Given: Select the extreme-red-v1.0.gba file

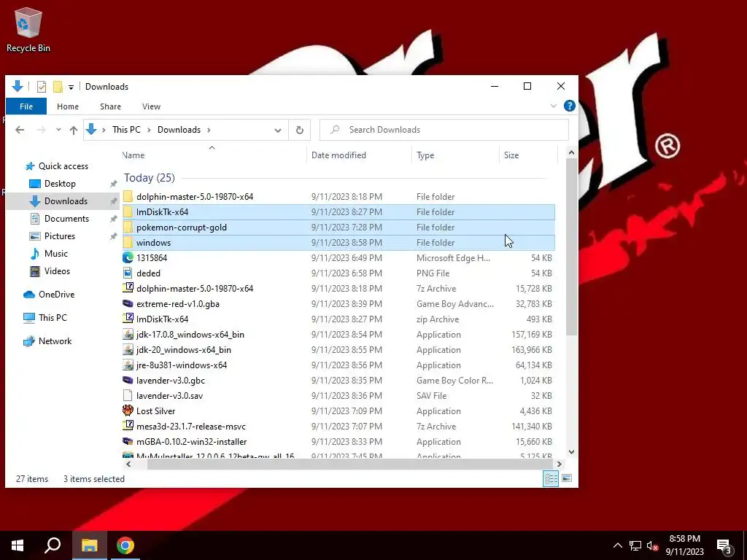Looking at the screenshot, I should coord(338,304).
